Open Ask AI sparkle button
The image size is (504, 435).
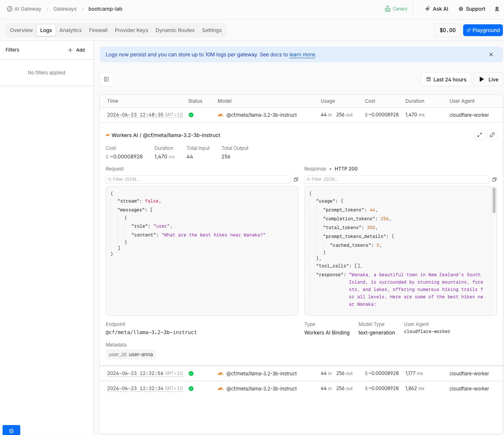(x=436, y=9)
